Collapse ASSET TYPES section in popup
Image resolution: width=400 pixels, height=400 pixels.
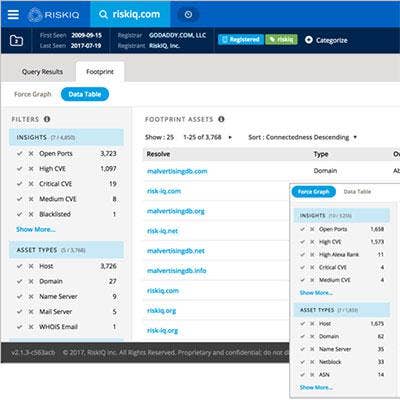coord(342,310)
